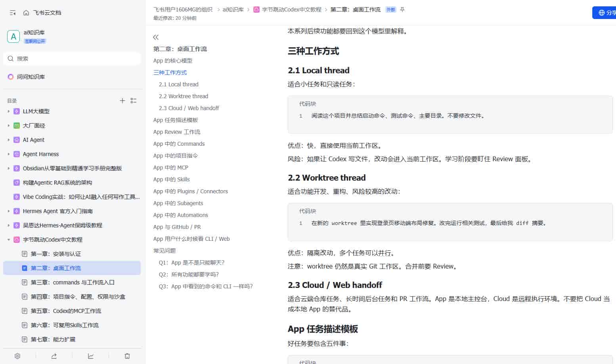
Task: Open the 飞书云文档 home icon
Action: (x=26, y=13)
